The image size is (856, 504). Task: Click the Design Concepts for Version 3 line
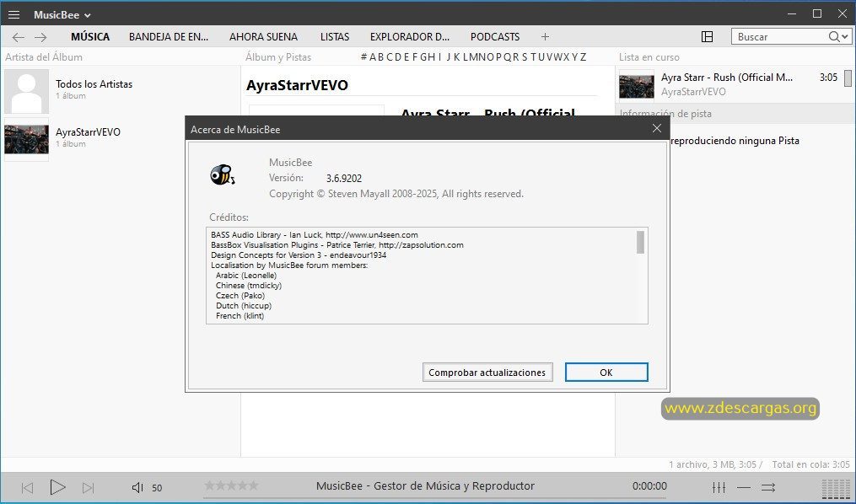click(299, 255)
